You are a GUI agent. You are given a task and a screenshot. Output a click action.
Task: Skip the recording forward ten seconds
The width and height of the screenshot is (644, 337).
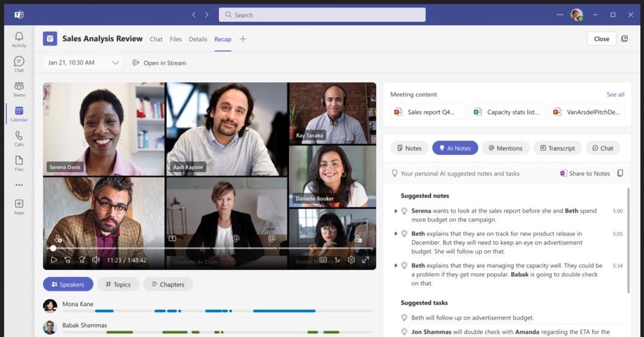(81, 260)
